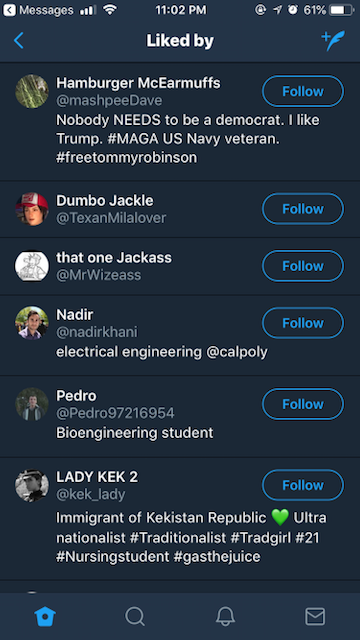The image size is (360, 640).
Task: Go back using the left chevron arrow
Action: click(x=19, y=40)
